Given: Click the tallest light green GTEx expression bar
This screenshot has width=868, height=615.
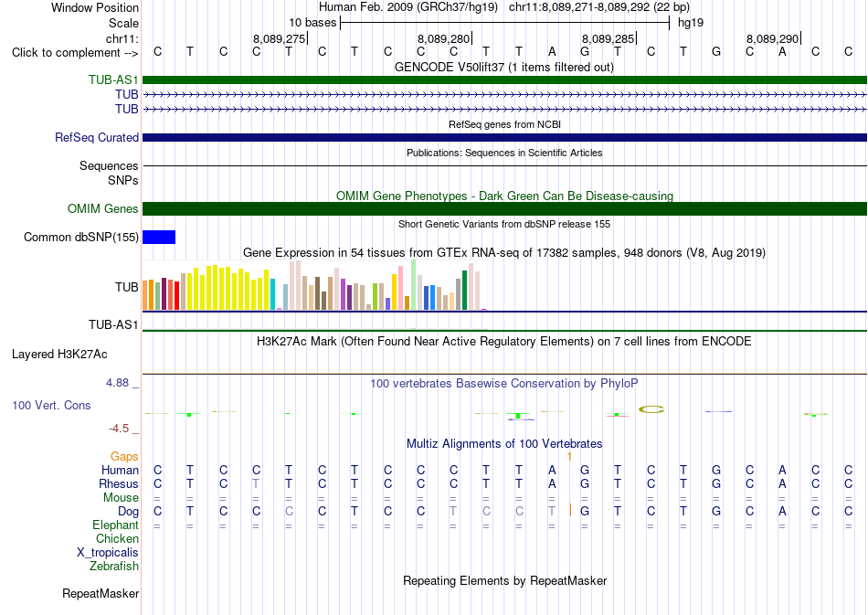Looking at the screenshot, I should click(414, 284).
